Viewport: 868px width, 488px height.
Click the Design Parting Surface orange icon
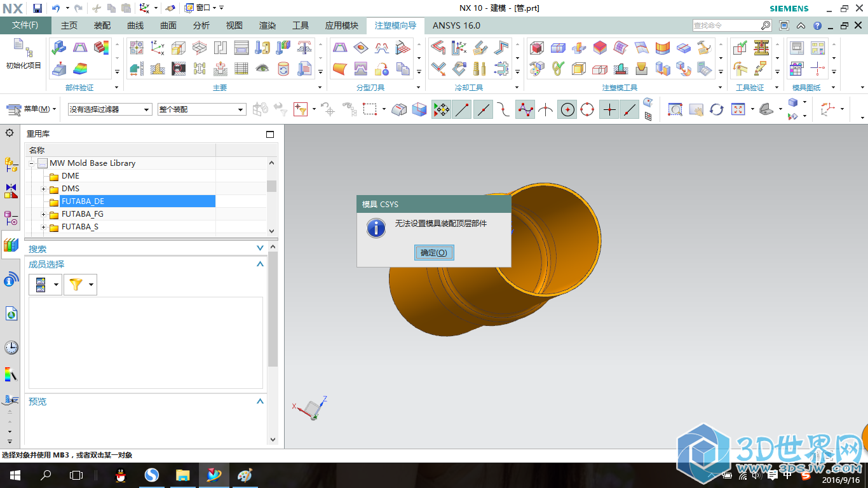pyautogui.click(x=340, y=68)
